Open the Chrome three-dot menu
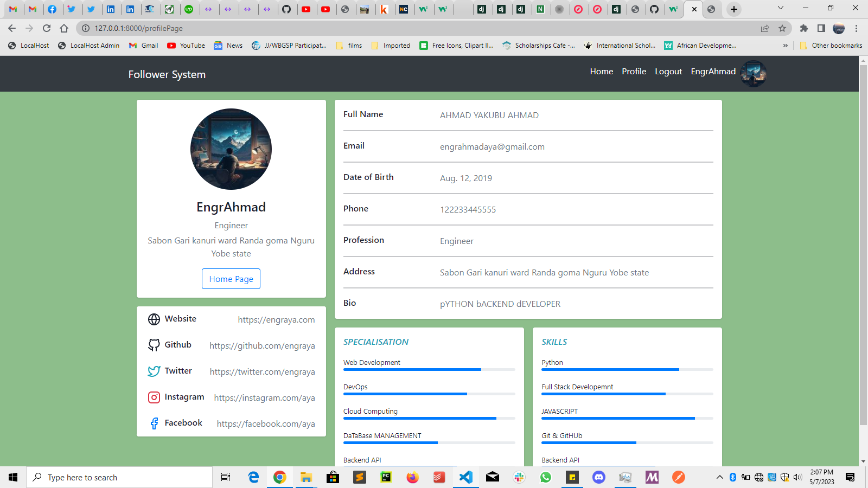The image size is (868, 488). pyautogui.click(x=857, y=28)
